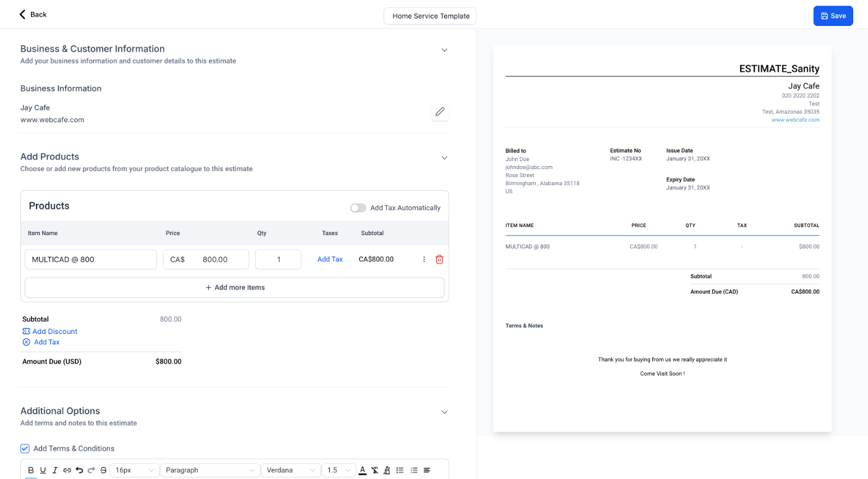Collapse the Business & Customer Information section
The width and height of the screenshot is (868, 479).
(444, 50)
